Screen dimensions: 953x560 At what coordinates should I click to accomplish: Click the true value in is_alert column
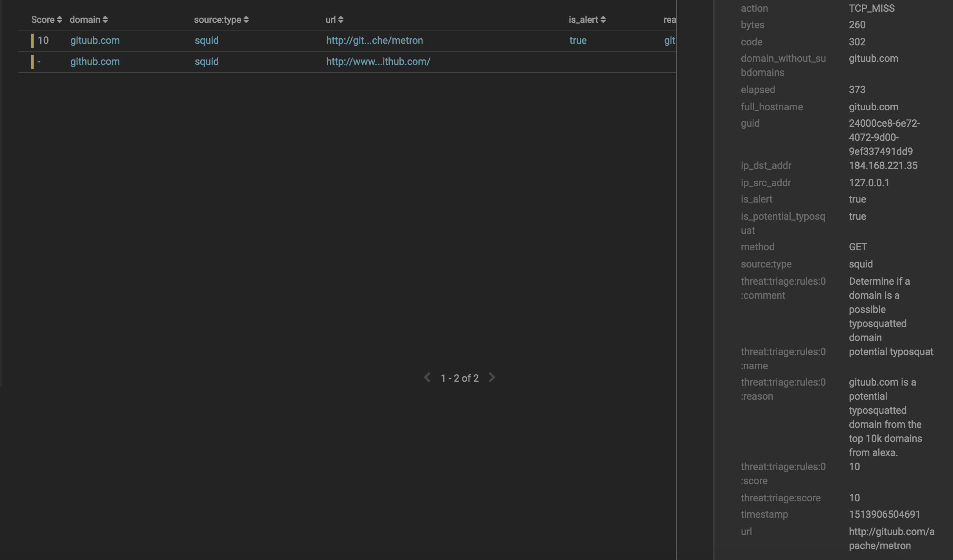pyautogui.click(x=578, y=41)
